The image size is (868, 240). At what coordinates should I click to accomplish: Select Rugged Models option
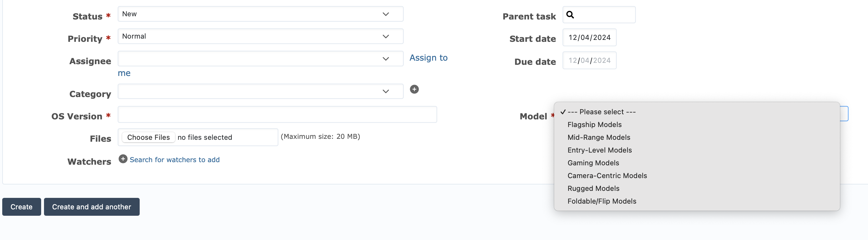(593, 188)
